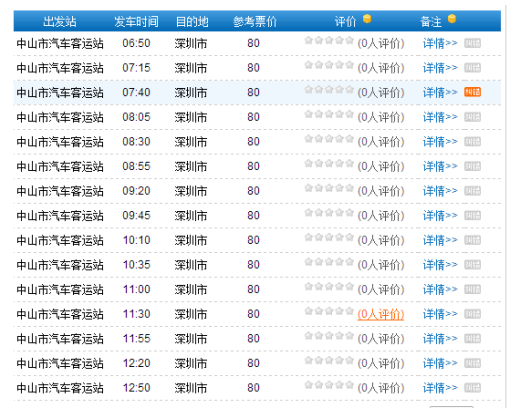Click the gray 纠错 badge in 06:50 row

pos(472,43)
